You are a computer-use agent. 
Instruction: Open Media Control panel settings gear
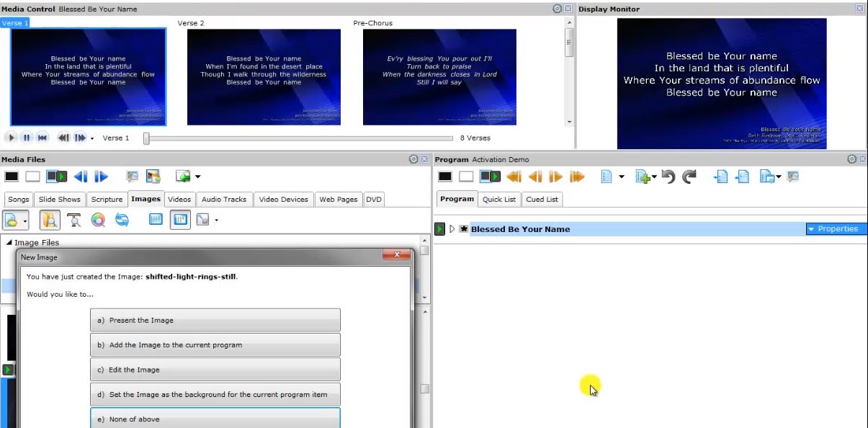point(557,9)
